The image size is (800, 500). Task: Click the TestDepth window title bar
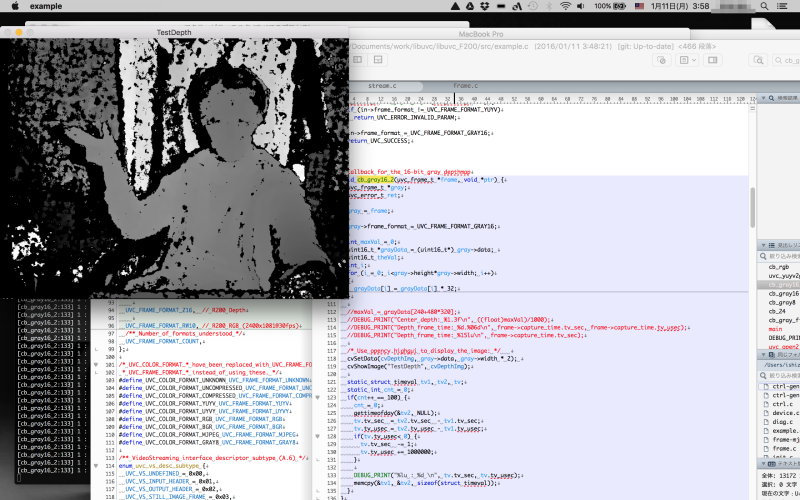[174, 32]
